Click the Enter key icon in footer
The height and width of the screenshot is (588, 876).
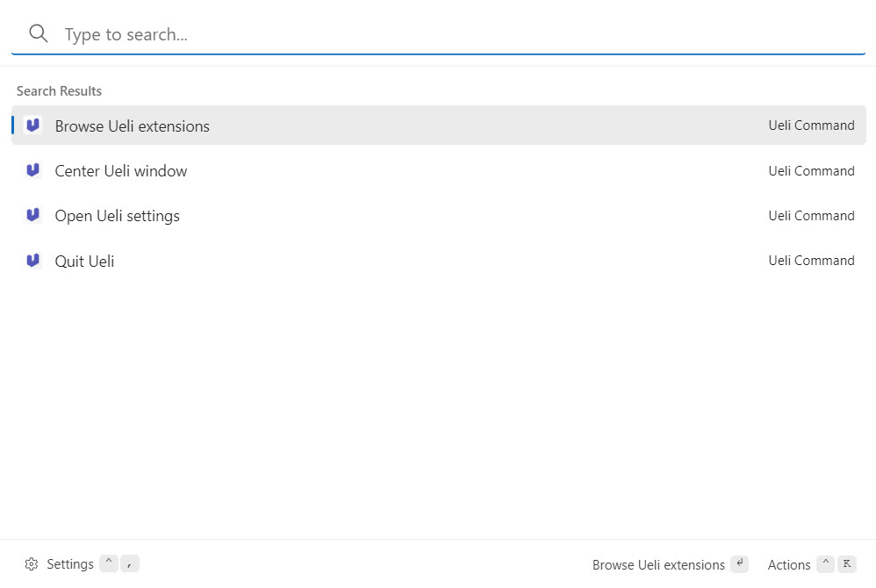(739, 563)
